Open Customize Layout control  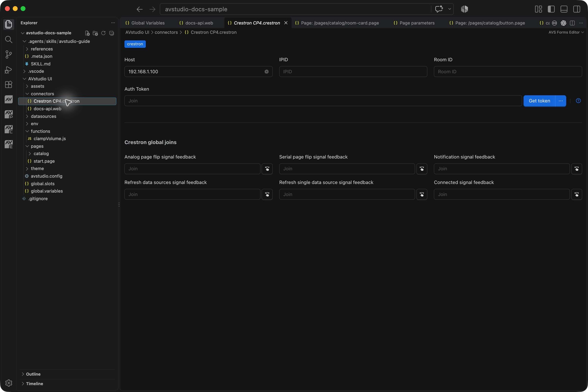pos(538,9)
